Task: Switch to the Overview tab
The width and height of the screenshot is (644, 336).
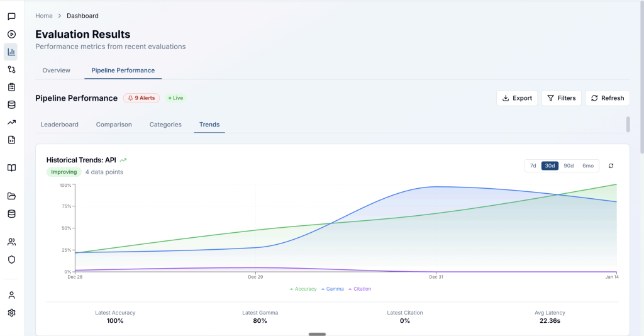Action: 56,70
